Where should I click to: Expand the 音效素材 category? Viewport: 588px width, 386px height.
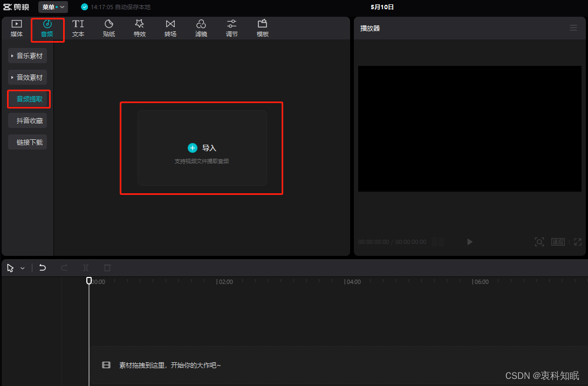coord(28,77)
